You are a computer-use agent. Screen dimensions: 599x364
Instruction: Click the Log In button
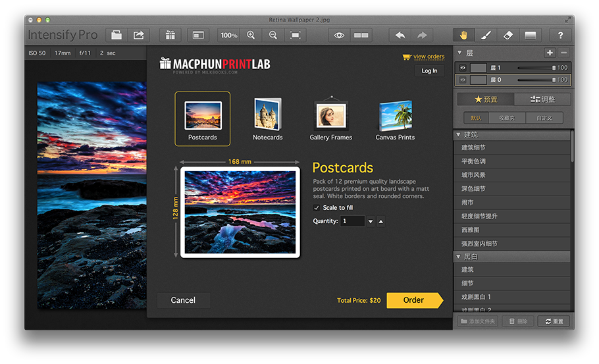click(x=429, y=70)
